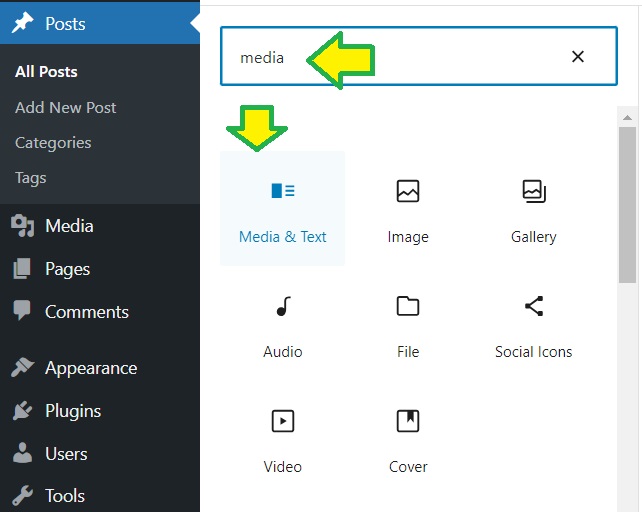Insert the File block

pyautogui.click(x=408, y=324)
